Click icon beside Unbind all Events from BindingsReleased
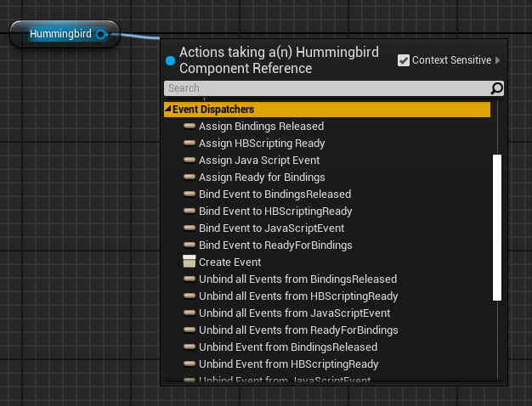Image resolution: width=532 pixels, height=406 pixels. coord(190,279)
